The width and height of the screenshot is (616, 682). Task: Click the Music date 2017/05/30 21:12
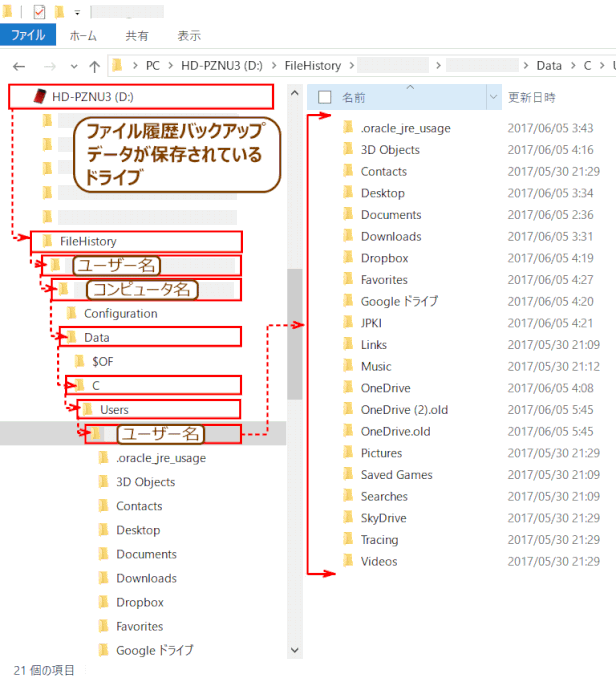coord(553,366)
